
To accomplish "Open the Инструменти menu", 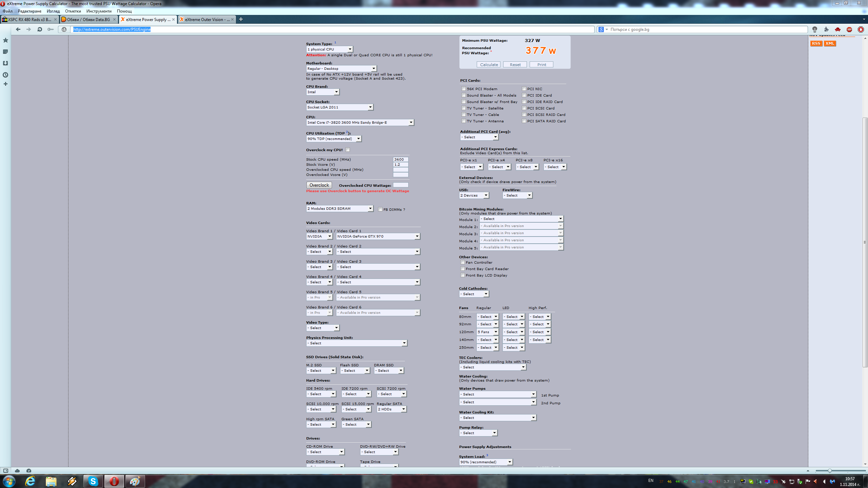I will [99, 11].
